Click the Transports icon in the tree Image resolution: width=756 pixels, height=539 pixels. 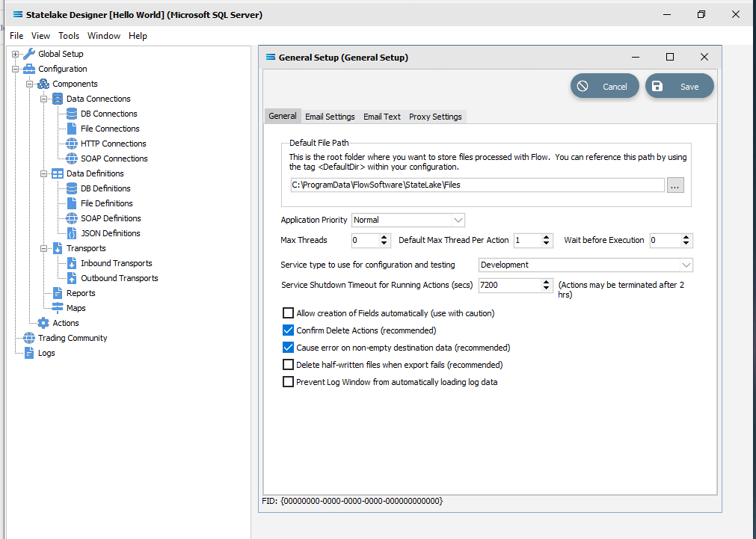[58, 248]
